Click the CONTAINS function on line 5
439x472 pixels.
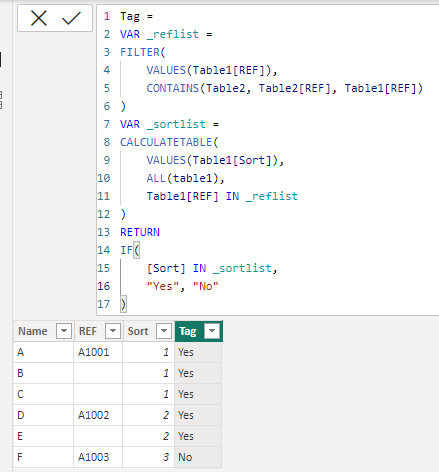coord(173,88)
